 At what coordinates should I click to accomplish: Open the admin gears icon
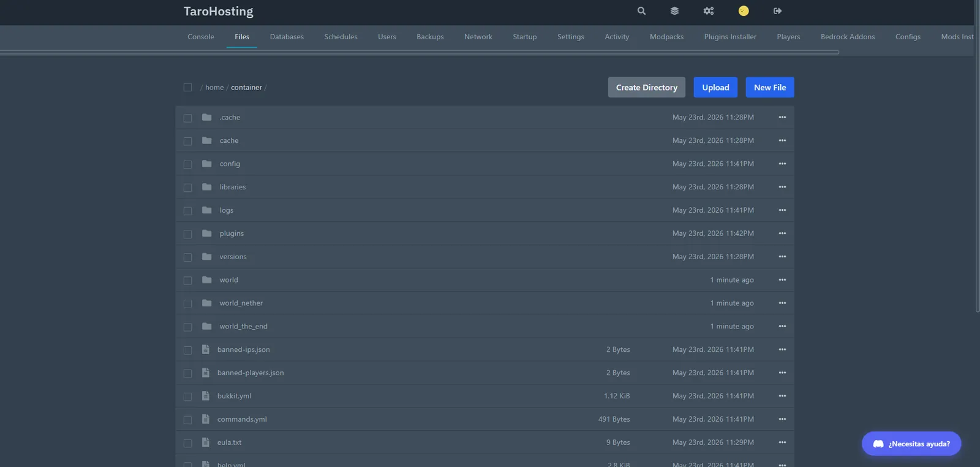point(709,11)
